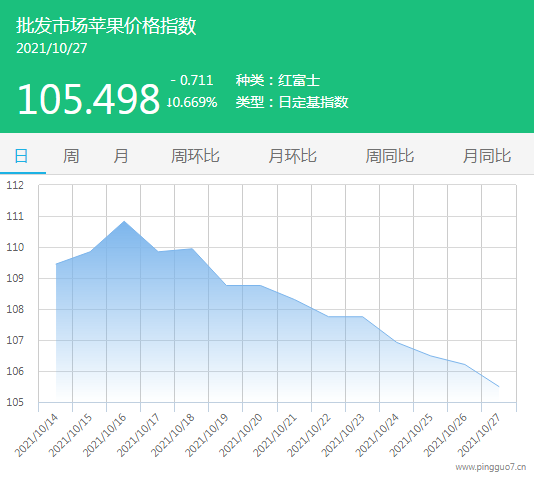Click the 105.498 index value

coord(88,99)
